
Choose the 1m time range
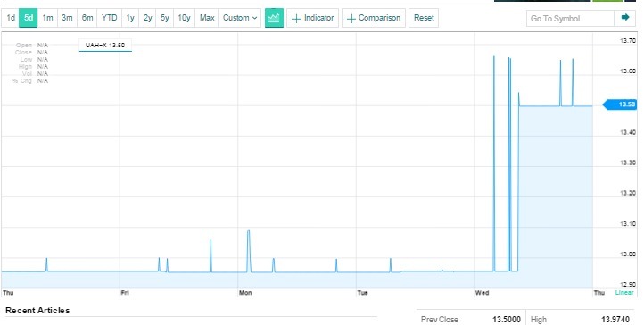(47, 18)
